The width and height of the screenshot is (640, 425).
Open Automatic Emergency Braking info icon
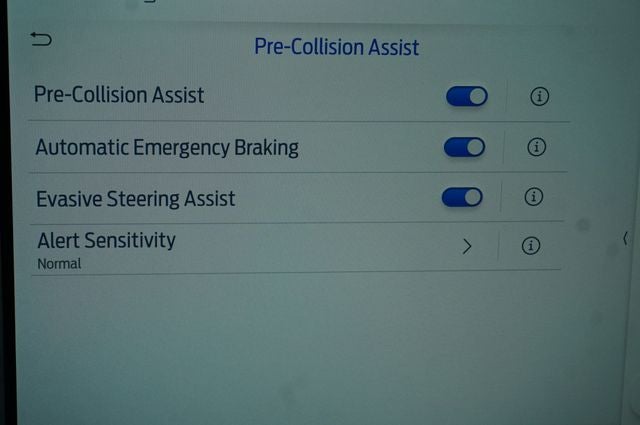click(537, 147)
